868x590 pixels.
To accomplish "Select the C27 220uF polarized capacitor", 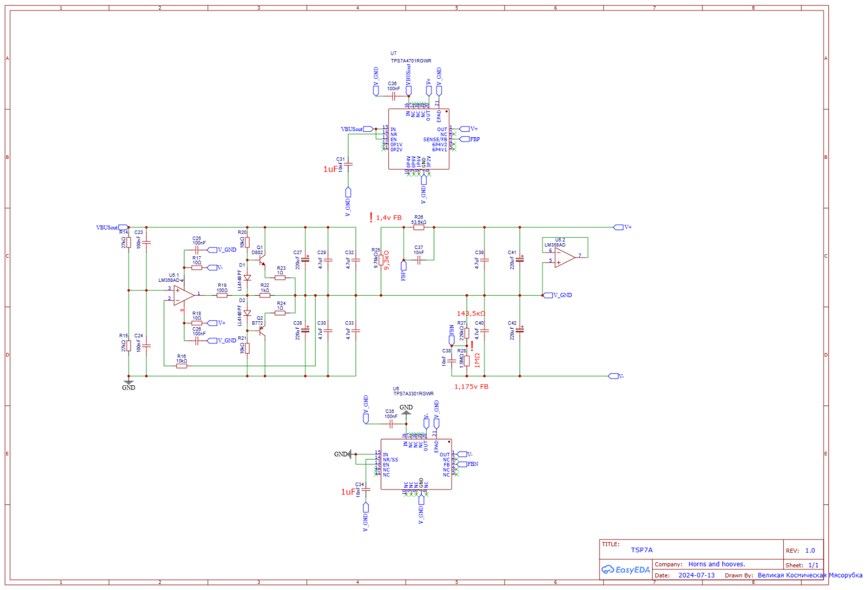I will point(305,259).
